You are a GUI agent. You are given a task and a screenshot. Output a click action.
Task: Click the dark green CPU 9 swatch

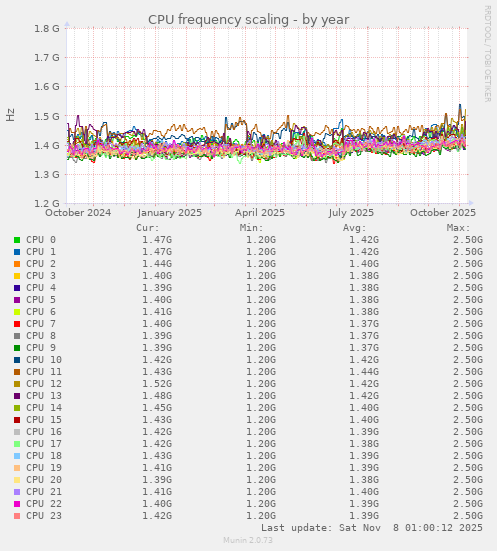pyautogui.click(x=17, y=348)
